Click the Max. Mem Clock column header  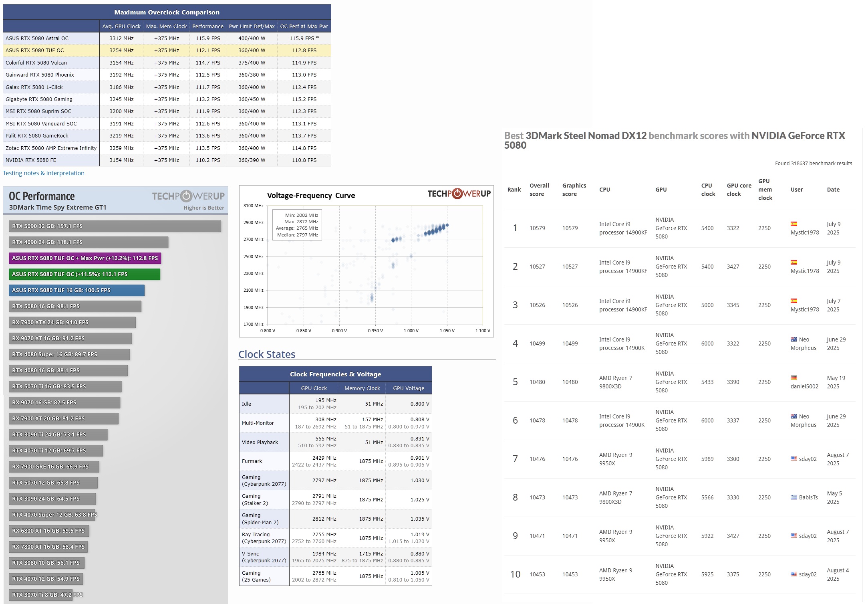[166, 26]
